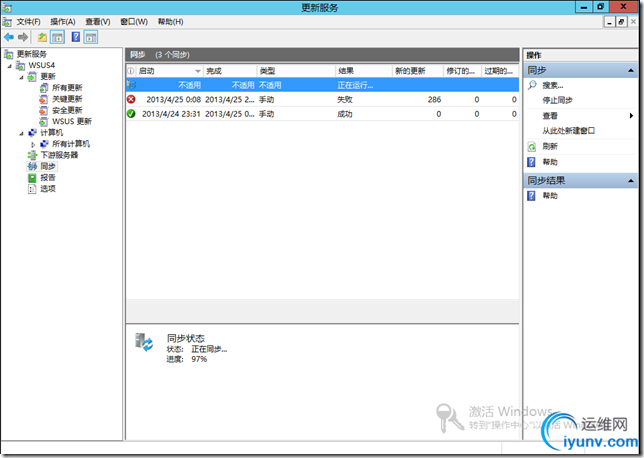Sort by the 结果 column header
The width and height of the screenshot is (644, 458).
point(363,71)
